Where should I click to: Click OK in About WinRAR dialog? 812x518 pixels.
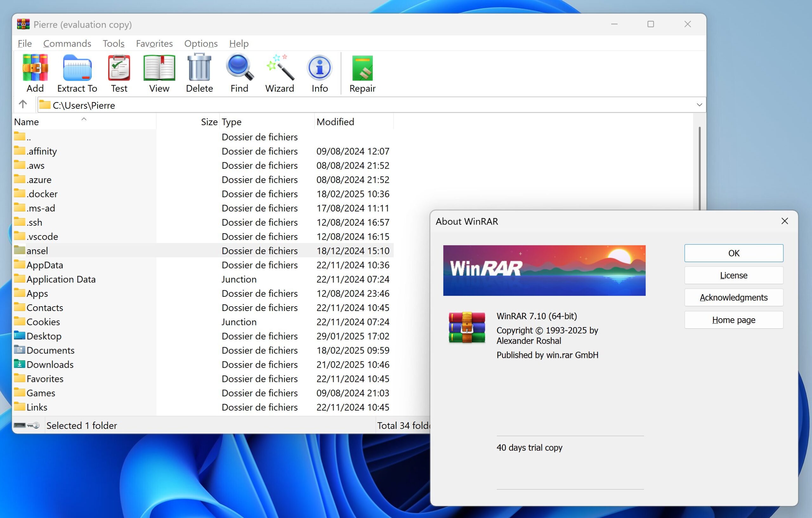point(734,253)
